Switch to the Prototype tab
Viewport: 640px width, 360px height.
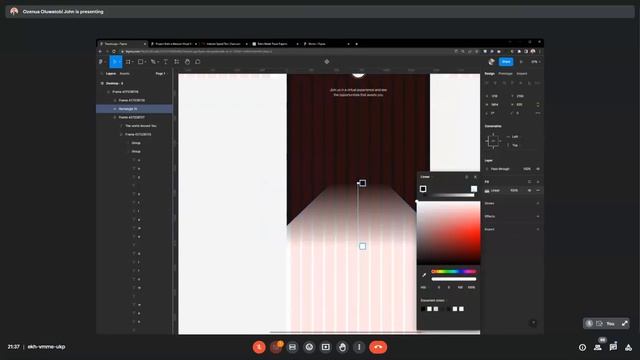(505, 73)
